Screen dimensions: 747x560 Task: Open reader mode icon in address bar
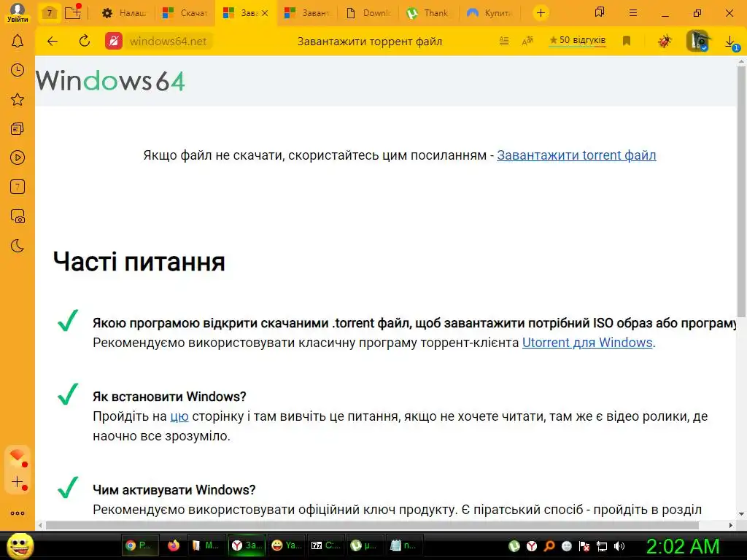pyautogui.click(x=504, y=41)
